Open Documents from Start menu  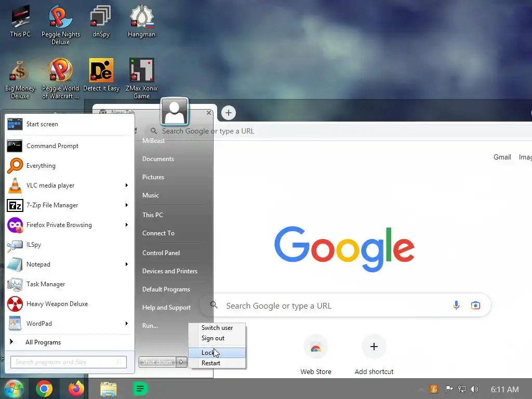click(158, 159)
